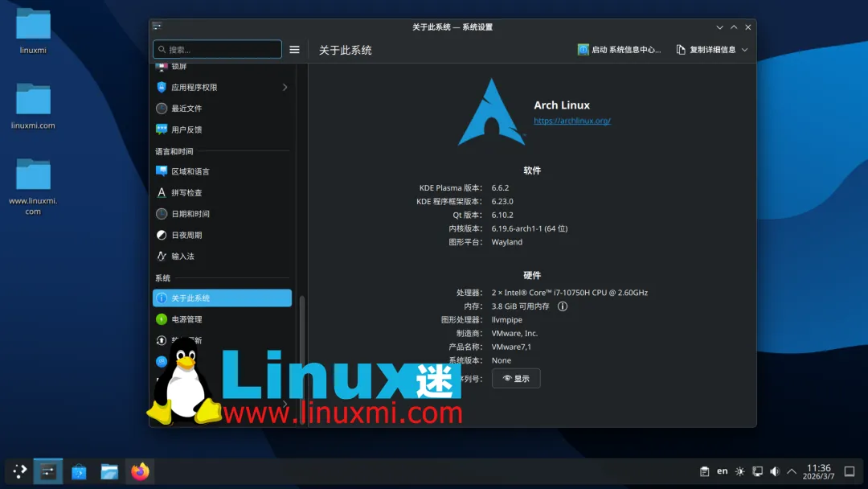Image resolution: width=868 pixels, height=489 pixels.
Task: Open 拼写检查 settings
Action: [222, 192]
